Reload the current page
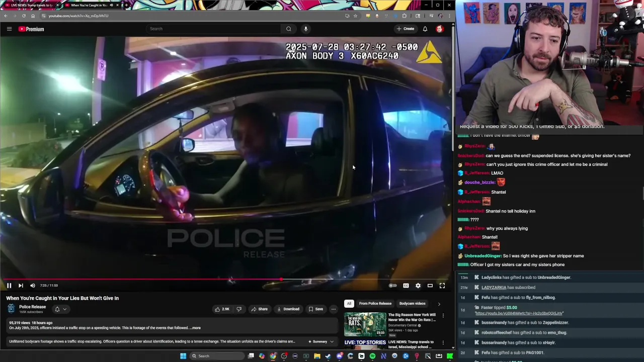The width and height of the screenshot is (644, 362). 24,16
